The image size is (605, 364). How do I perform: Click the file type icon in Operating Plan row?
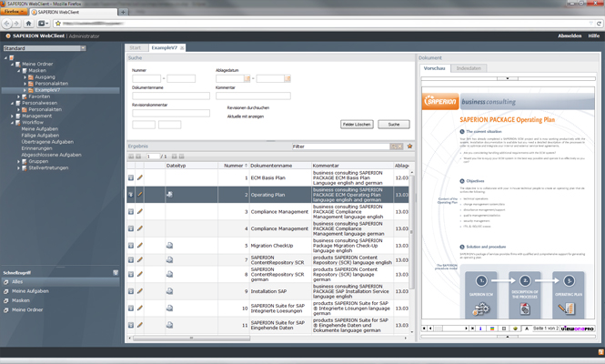[169, 195]
